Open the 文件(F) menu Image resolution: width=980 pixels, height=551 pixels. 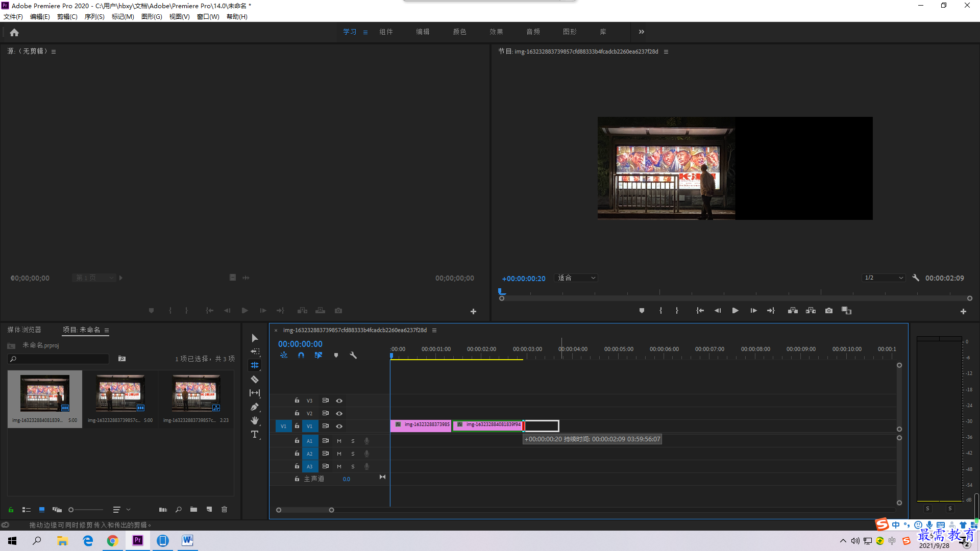13,17
